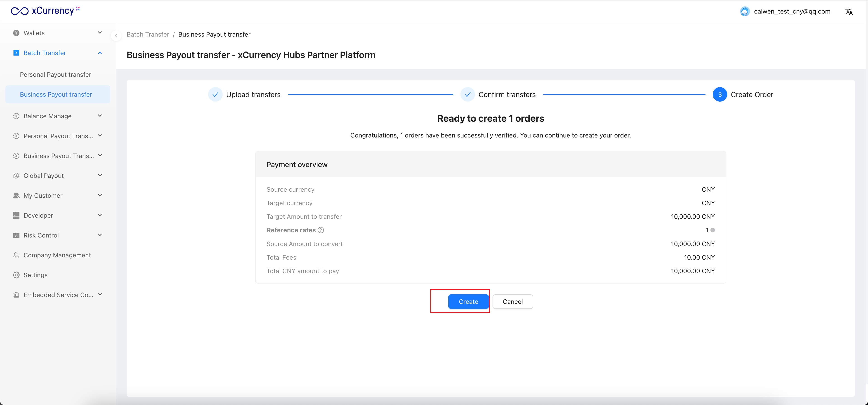Image resolution: width=868 pixels, height=405 pixels.
Task: Collapse the sidebar with arrow handle
Action: [116, 35]
